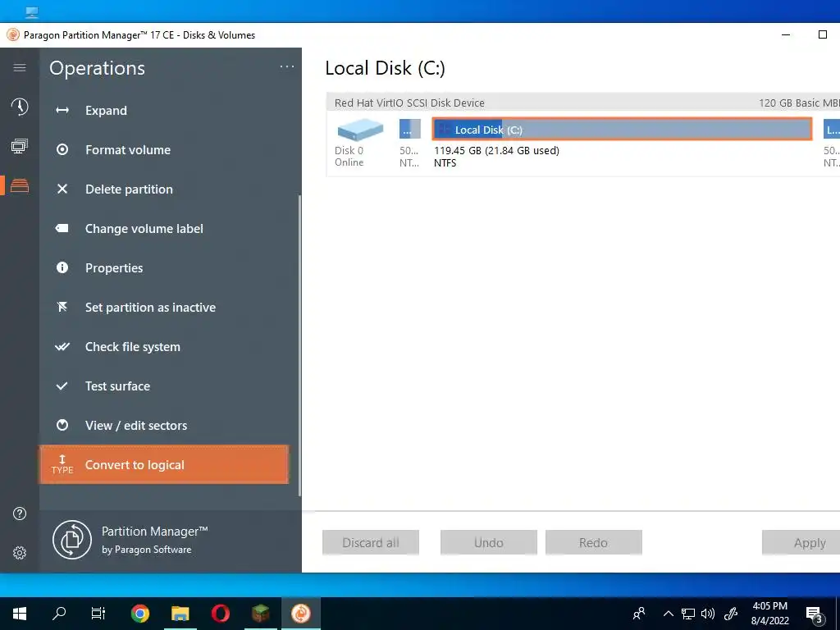Image resolution: width=840 pixels, height=630 pixels.
Task: Select the orange Disks & Volumes sidebar icon
Action: (20, 185)
